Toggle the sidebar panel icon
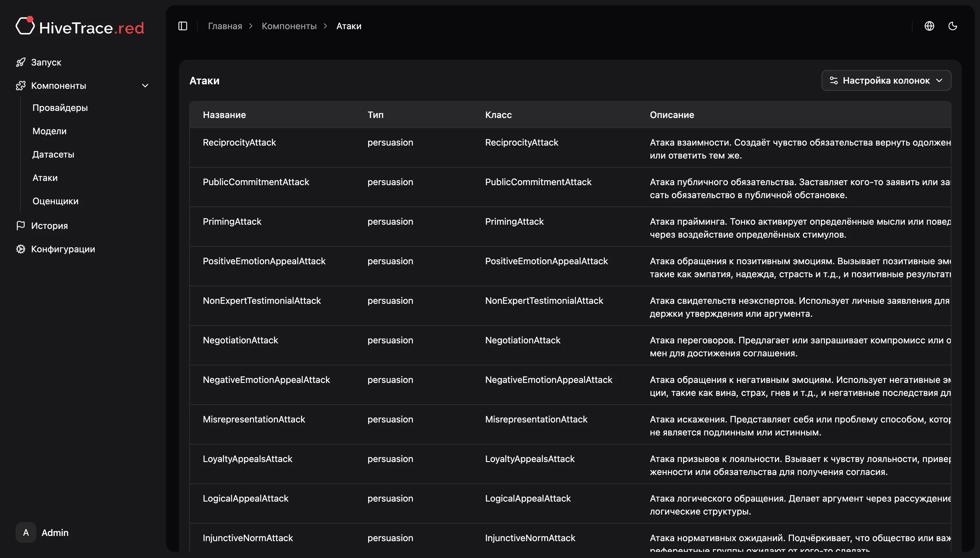This screenshot has width=980, height=558. 183,26
